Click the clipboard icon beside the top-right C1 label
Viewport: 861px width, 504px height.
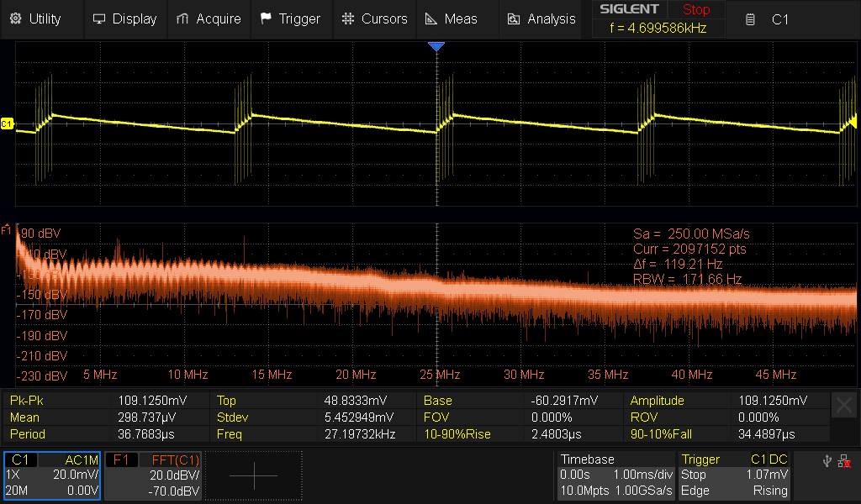(750, 19)
